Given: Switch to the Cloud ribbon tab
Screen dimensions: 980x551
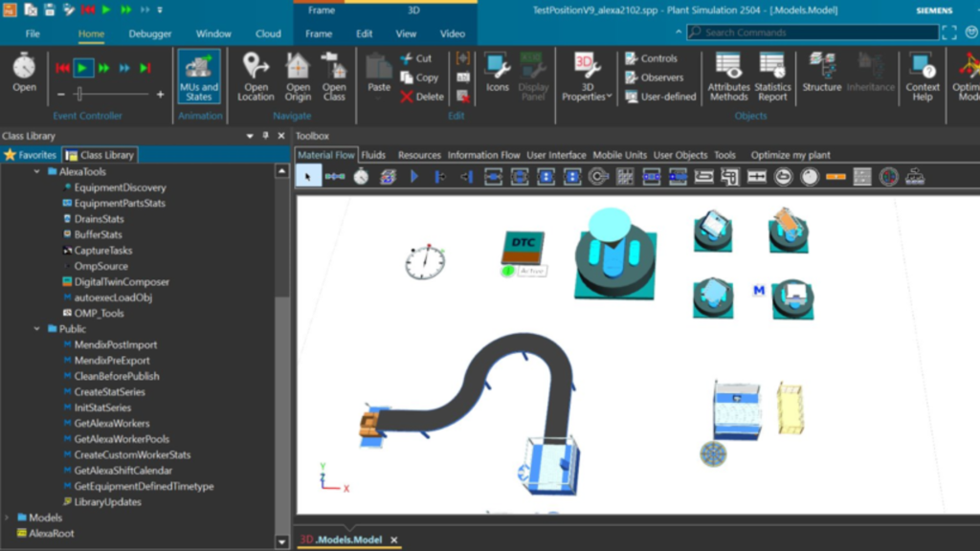Looking at the screenshot, I should tap(268, 33).
